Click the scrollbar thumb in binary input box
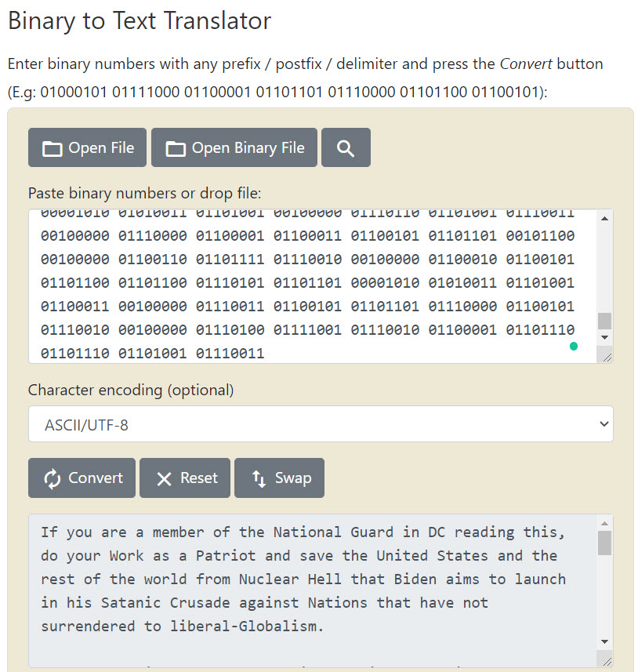 (x=604, y=321)
